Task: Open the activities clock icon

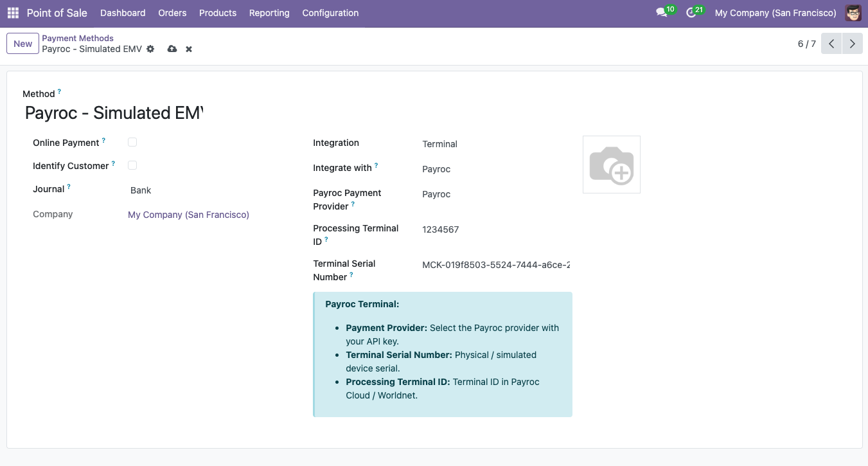Action: 691,13
